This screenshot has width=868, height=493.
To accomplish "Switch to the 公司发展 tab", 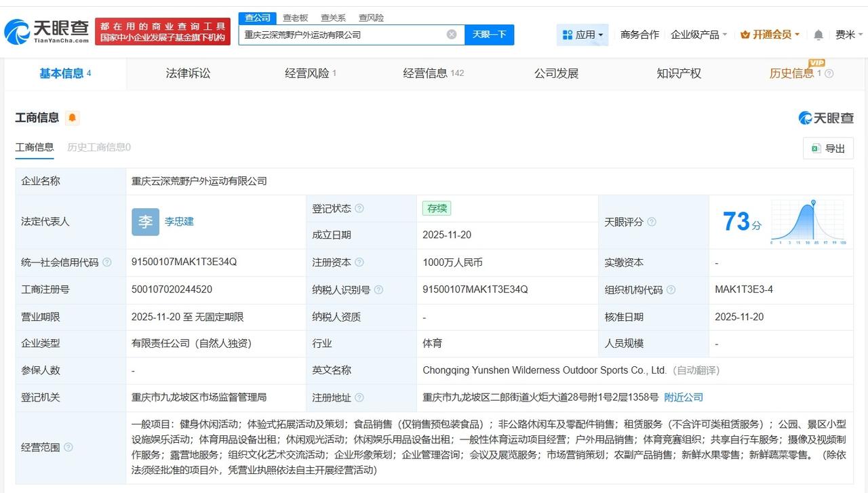I will [x=556, y=74].
